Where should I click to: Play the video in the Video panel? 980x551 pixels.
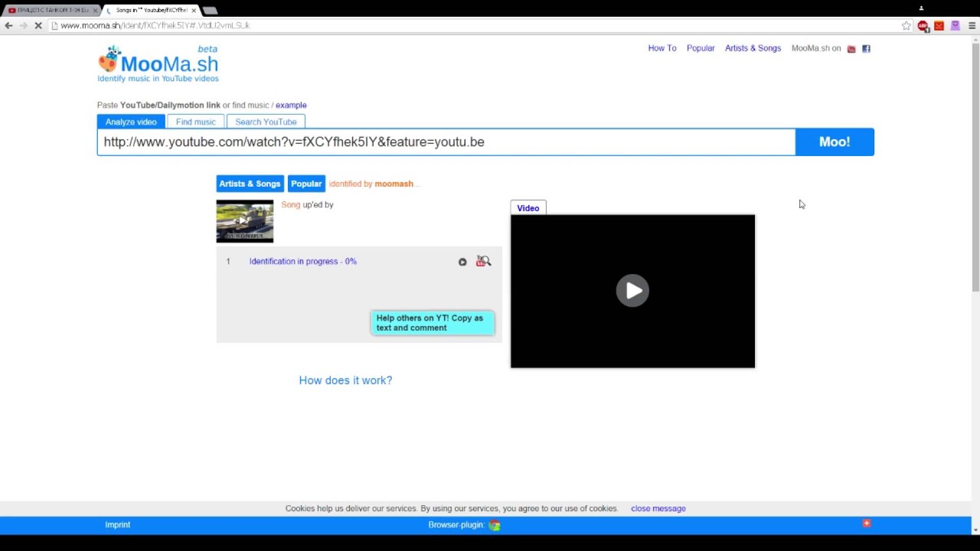click(x=632, y=291)
